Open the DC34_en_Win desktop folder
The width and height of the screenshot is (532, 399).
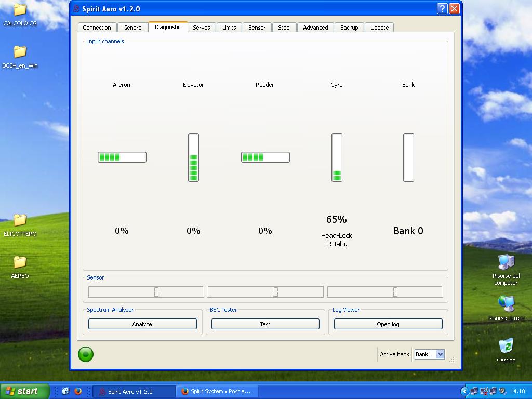pos(20,52)
